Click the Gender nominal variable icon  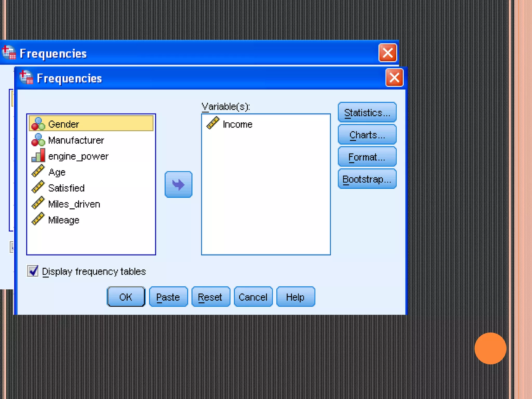38,124
